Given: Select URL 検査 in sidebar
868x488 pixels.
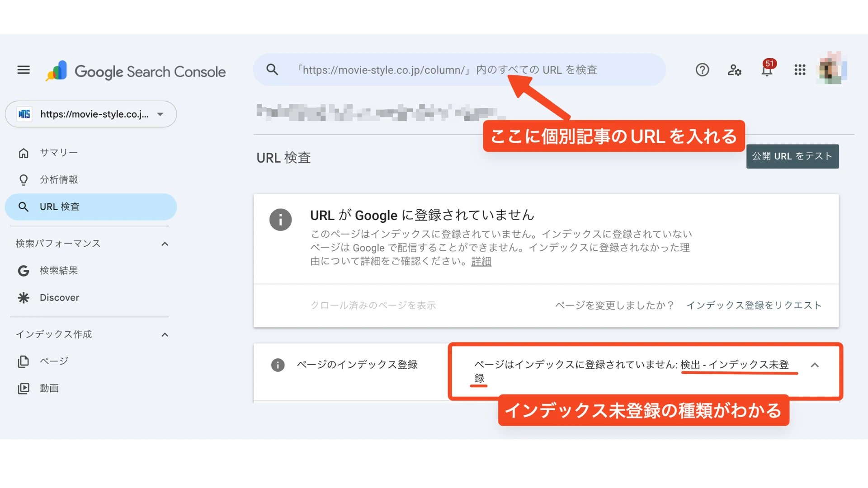Looking at the screenshot, I should point(91,207).
